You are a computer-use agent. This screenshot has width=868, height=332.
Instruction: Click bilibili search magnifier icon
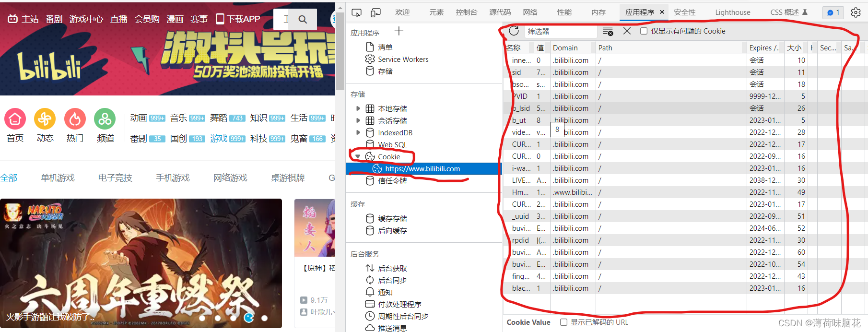pyautogui.click(x=303, y=19)
